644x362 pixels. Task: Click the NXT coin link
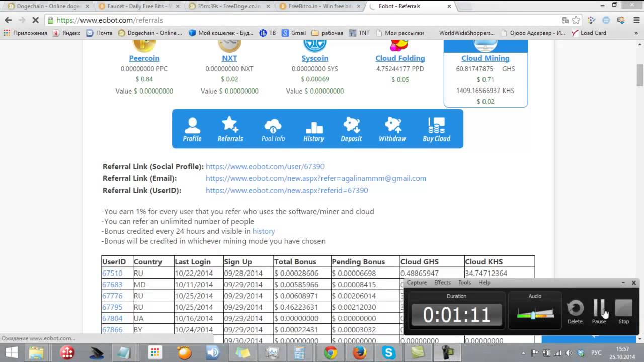pyautogui.click(x=229, y=58)
